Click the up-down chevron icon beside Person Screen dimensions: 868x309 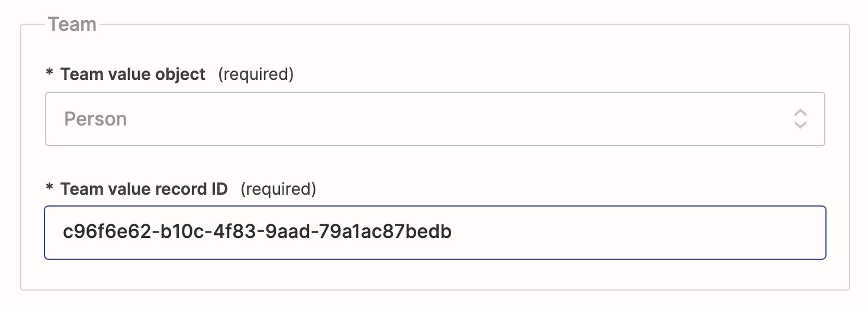800,119
